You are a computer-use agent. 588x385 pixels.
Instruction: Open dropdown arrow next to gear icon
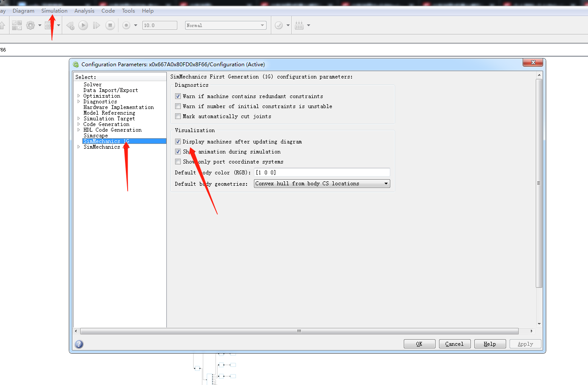40,25
